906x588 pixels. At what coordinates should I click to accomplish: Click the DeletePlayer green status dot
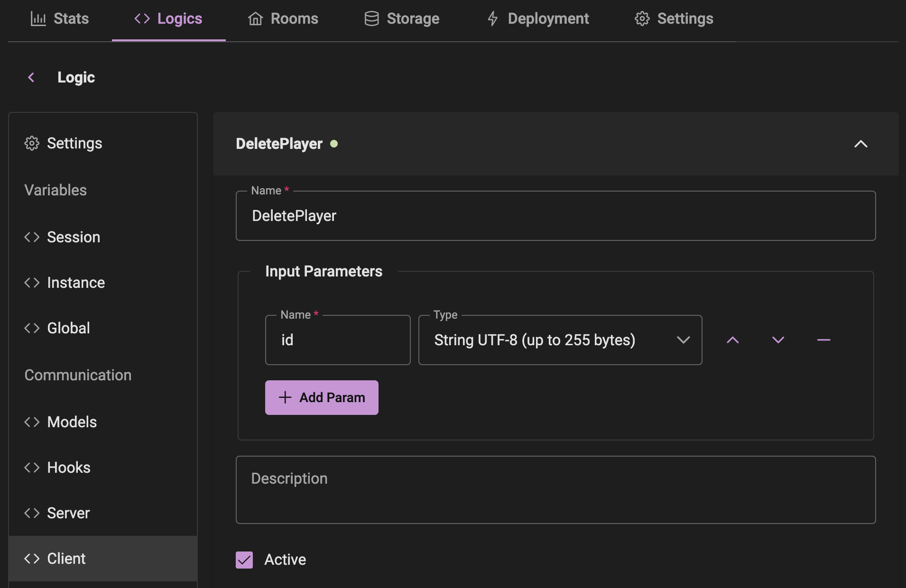coord(334,144)
